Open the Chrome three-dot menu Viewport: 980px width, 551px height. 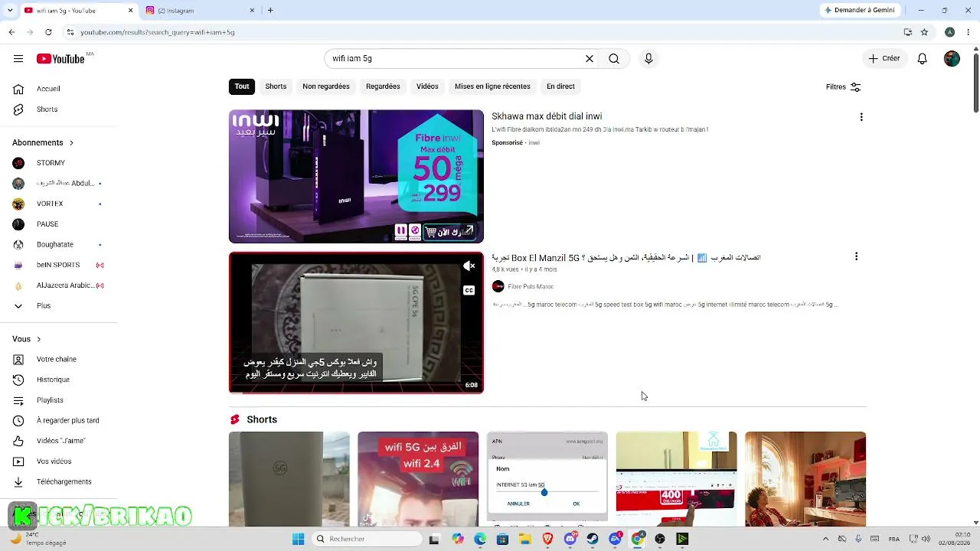point(967,32)
